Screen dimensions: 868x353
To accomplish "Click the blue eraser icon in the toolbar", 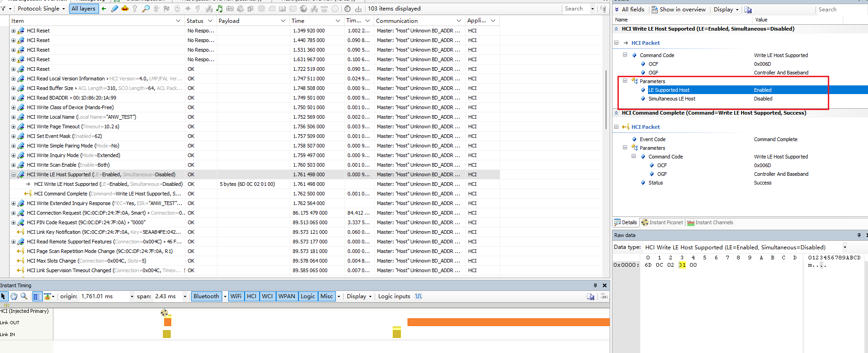I will [115, 8].
